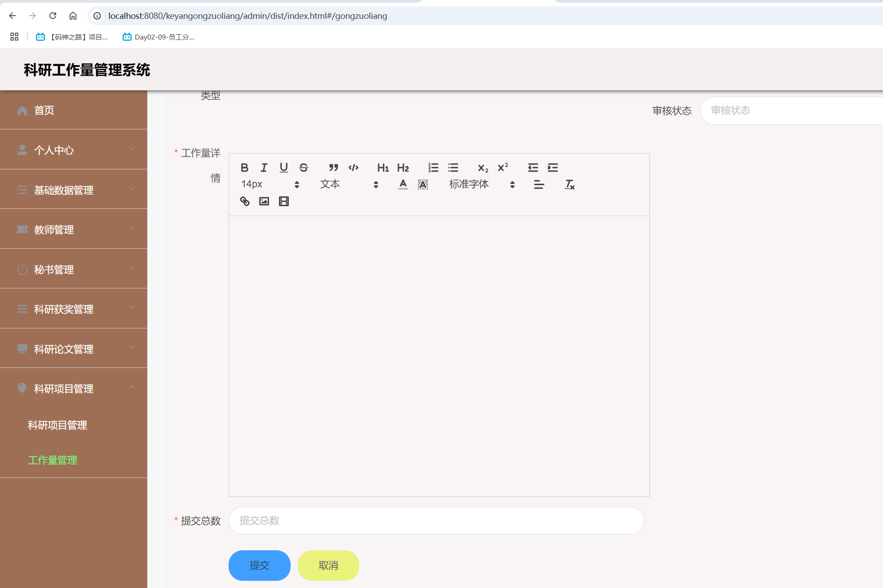
Task: Expand the 基础数据管理 menu
Action: [74, 190]
